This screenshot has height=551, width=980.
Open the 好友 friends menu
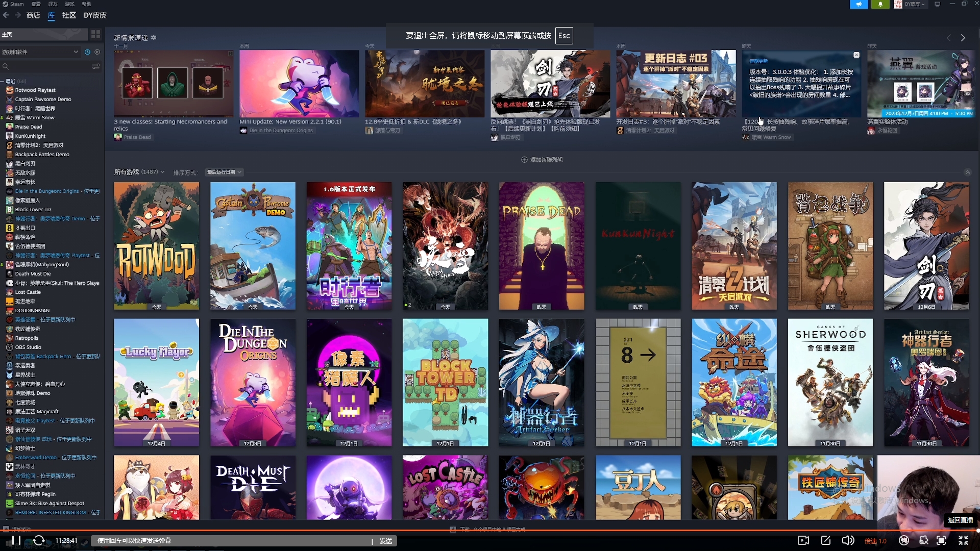53,4
